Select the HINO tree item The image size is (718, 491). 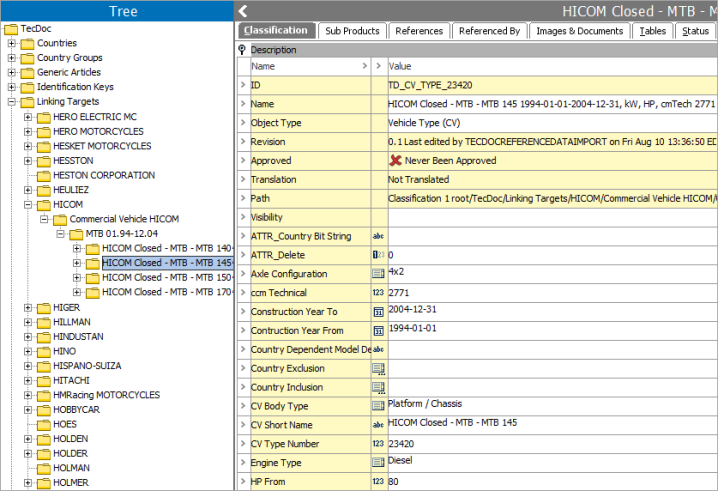pos(65,351)
